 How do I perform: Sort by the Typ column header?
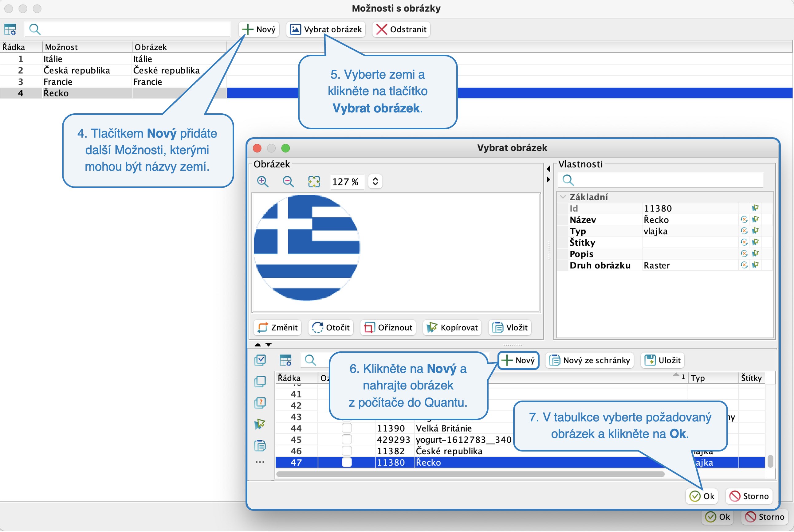[x=713, y=378]
